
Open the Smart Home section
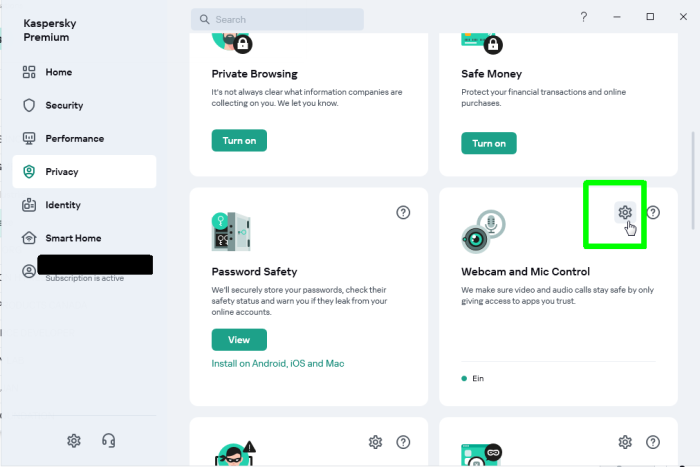[x=72, y=238]
